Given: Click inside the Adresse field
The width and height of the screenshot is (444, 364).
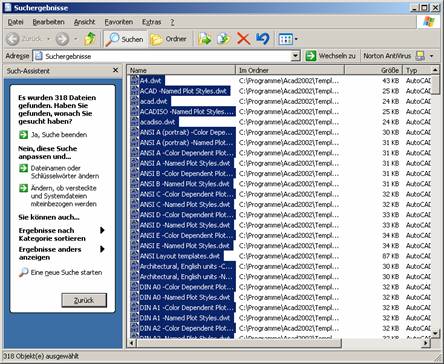Looking at the screenshot, I should [167, 56].
